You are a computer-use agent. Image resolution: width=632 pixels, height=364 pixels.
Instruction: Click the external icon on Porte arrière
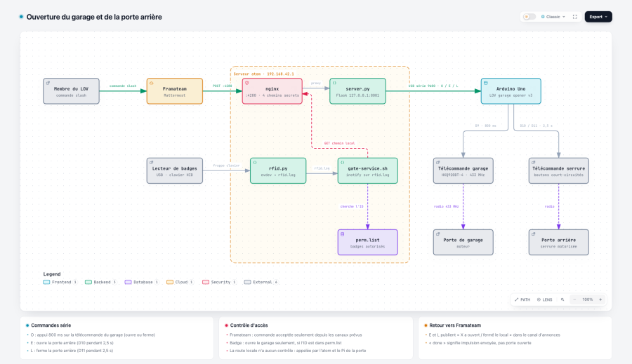coord(533,234)
